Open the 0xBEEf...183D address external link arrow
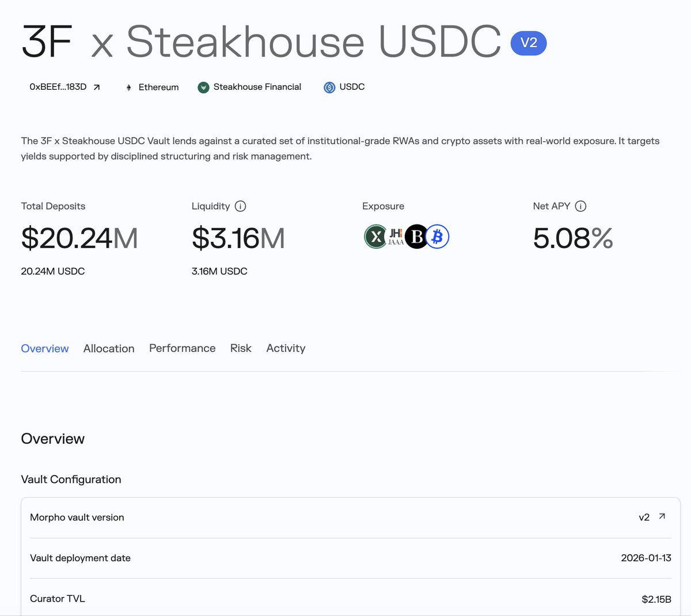This screenshot has width=691, height=616. [x=97, y=87]
